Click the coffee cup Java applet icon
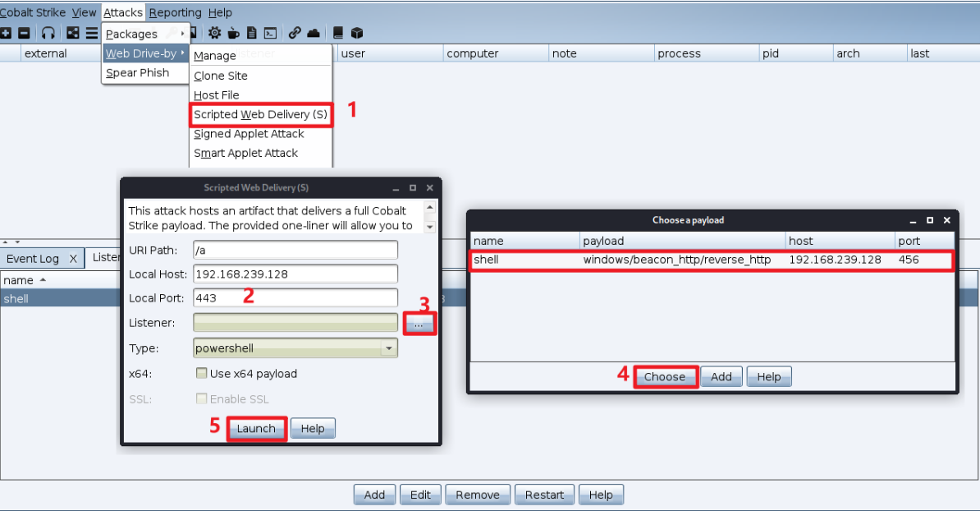The image size is (980, 511). tap(234, 33)
